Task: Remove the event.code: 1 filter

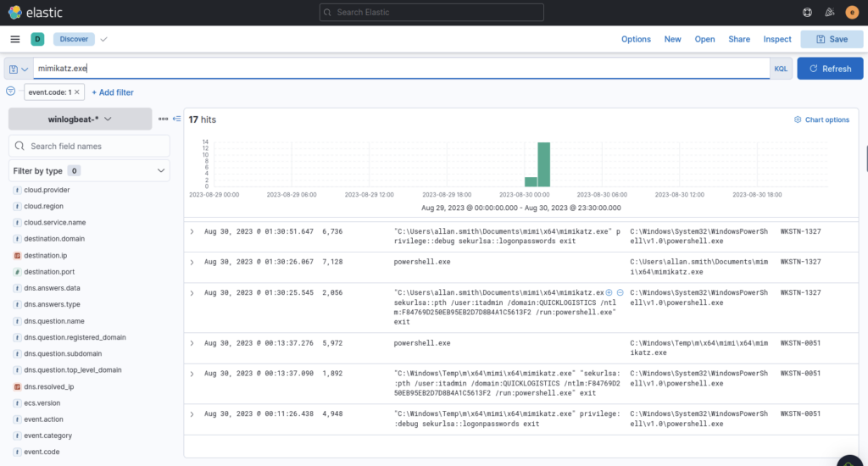Action: pyautogui.click(x=77, y=92)
